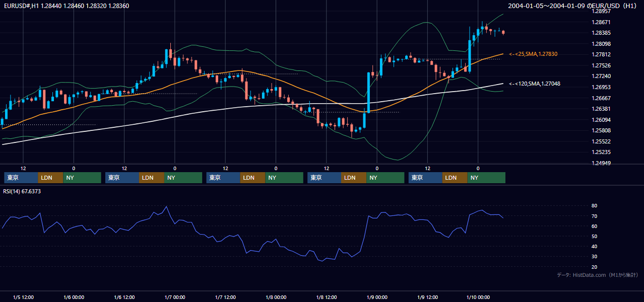Select the white 120 SMA label 1.27048

(x=535, y=84)
